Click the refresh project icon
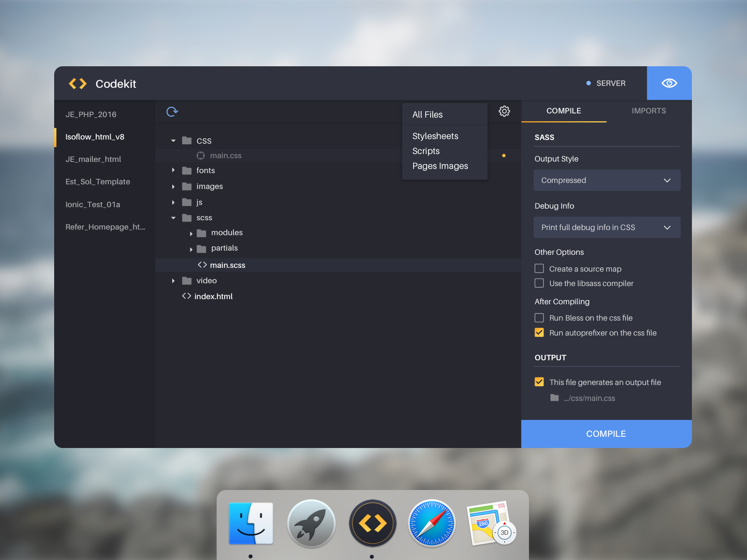This screenshot has width=747, height=560. click(172, 112)
